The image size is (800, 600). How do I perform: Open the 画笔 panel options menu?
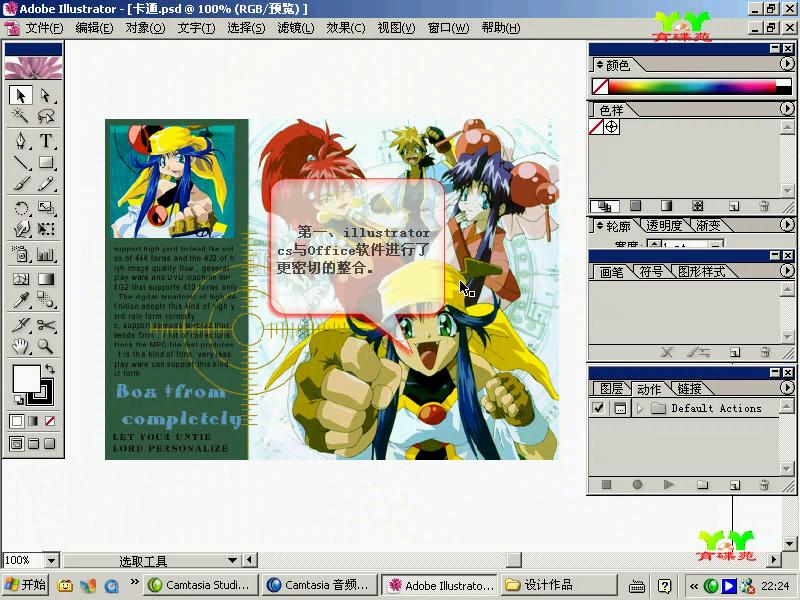point(787,271)
